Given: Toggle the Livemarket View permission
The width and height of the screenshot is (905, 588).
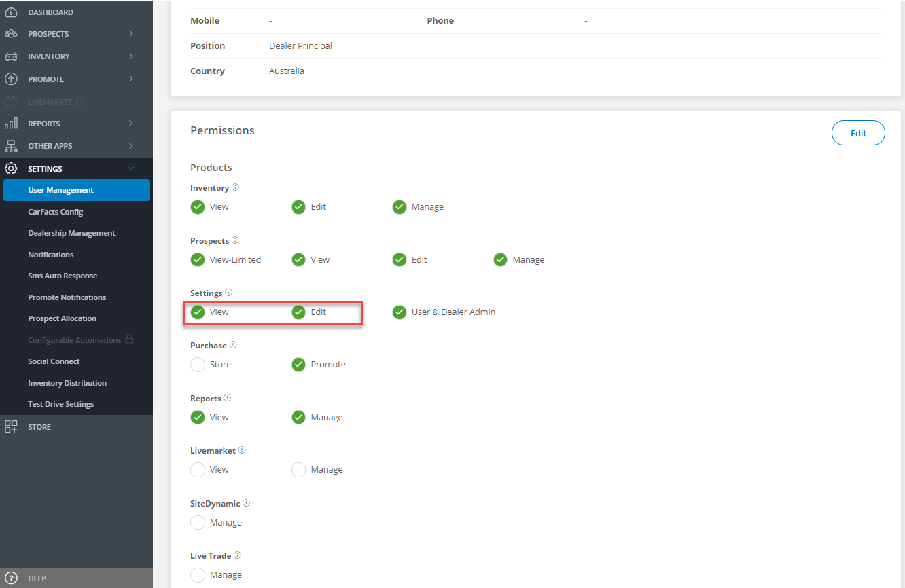Looking at the screenshot, I should (198, 470).
